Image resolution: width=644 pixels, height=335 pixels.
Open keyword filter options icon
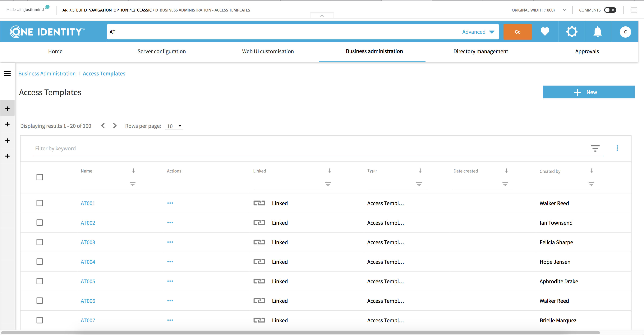pos(595,148)
